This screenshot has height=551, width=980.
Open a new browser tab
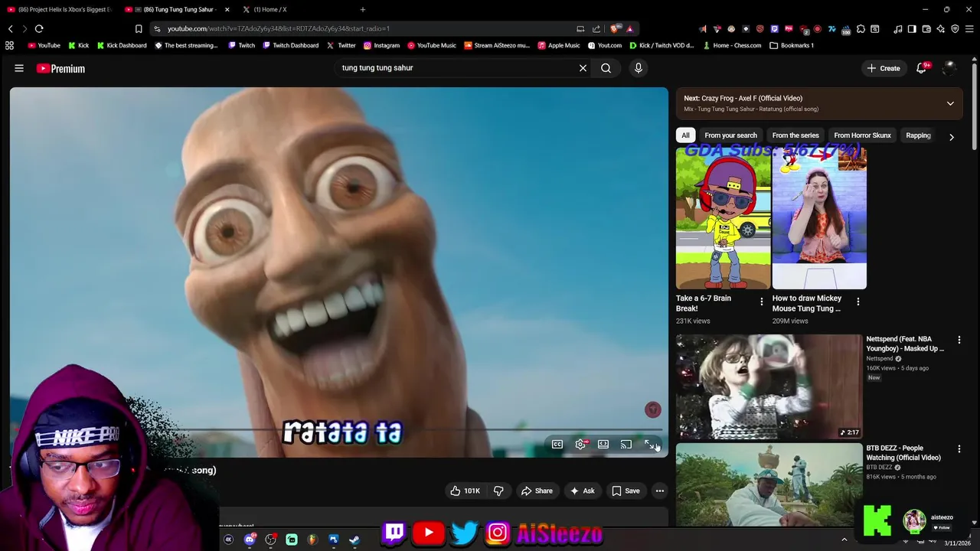pyautogui.click(x=363, y=9)
